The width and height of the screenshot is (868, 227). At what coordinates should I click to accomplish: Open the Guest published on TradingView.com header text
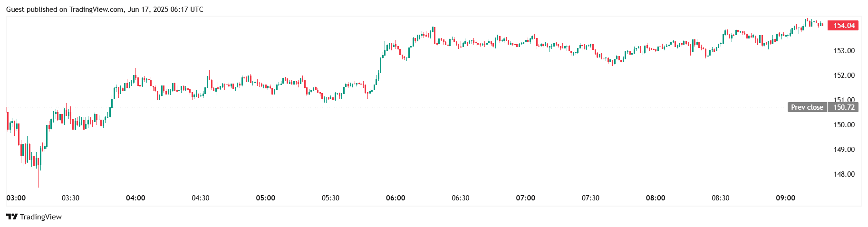tap(105, 9)
